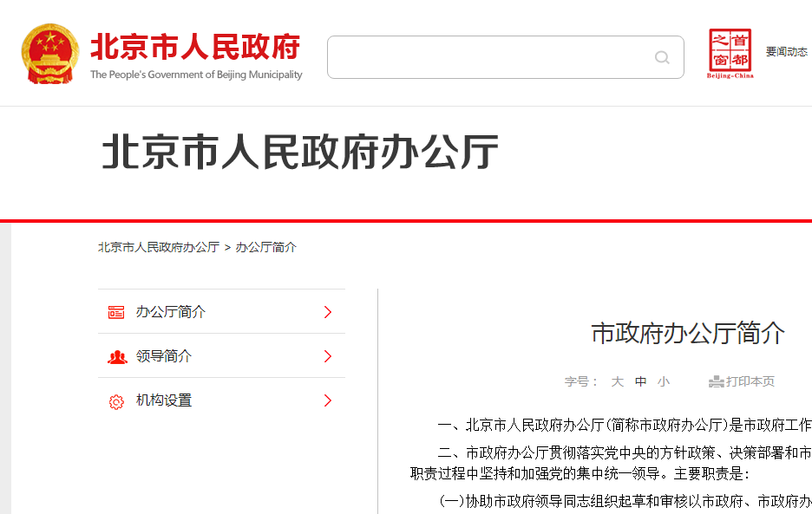Click the document icon beside 办公厅简介
This screenshot has height=514, width=812.
115,311
